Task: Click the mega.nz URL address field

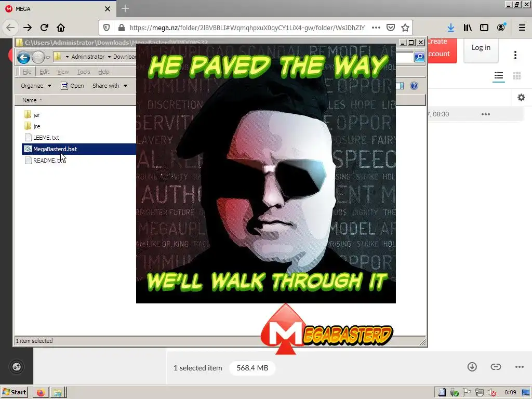Action: coord(247,28)
